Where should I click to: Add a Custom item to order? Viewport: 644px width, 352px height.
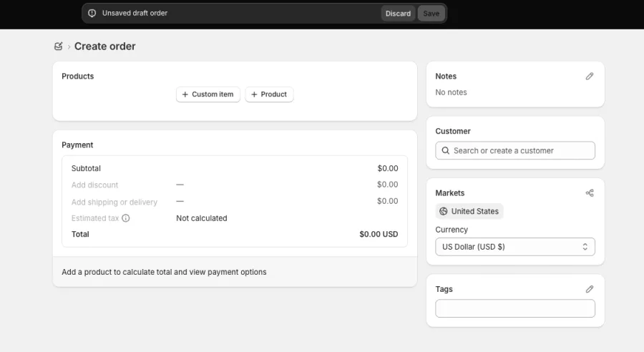[x=208, y=94]
